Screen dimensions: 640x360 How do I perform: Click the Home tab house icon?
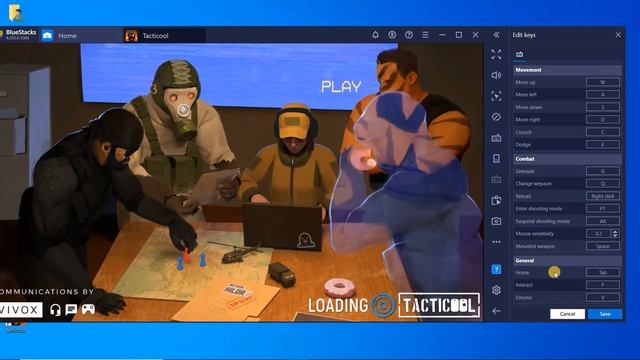pos(47,36)
